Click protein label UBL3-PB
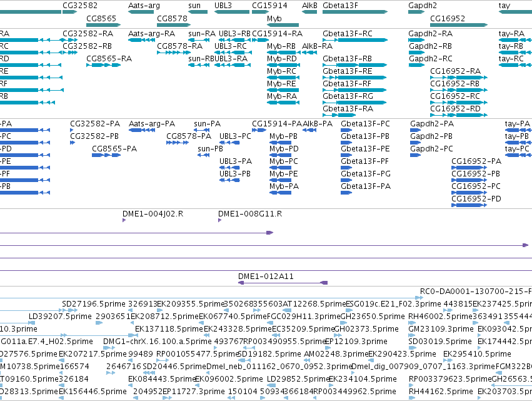Screen dimensions: 532x401 click(235, 174)
